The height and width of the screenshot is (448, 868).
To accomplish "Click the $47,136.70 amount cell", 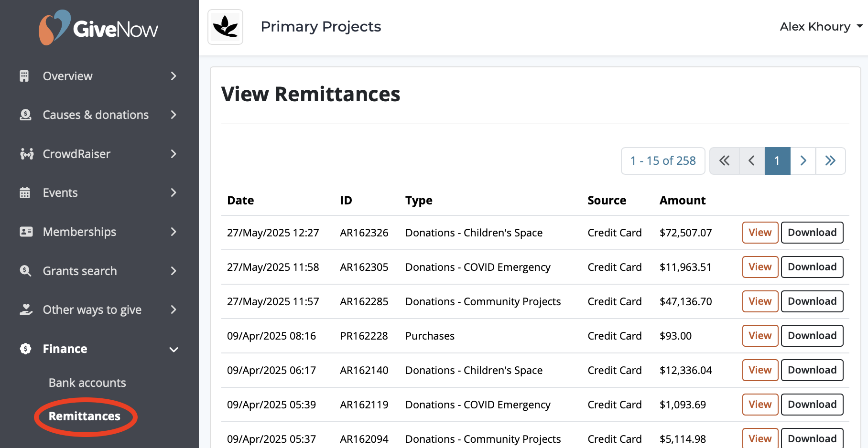I will 685,301.
